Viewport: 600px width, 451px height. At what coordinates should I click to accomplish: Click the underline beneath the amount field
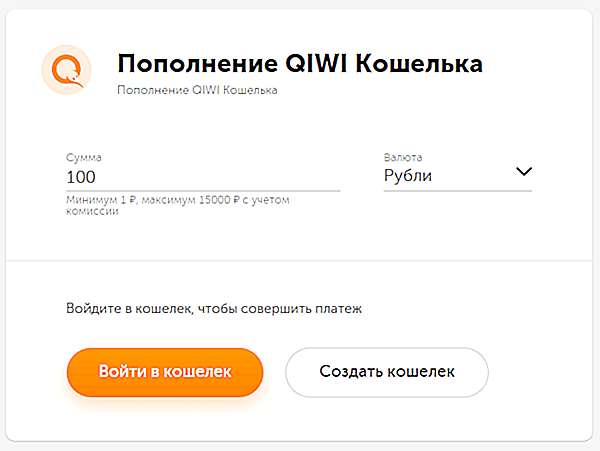click(203, 190)
